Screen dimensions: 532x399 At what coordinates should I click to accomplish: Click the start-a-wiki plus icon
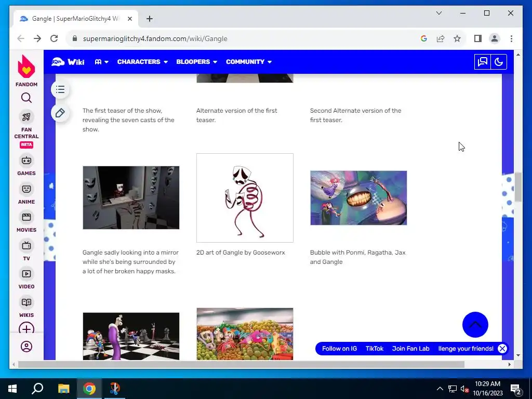coord(26,328)
